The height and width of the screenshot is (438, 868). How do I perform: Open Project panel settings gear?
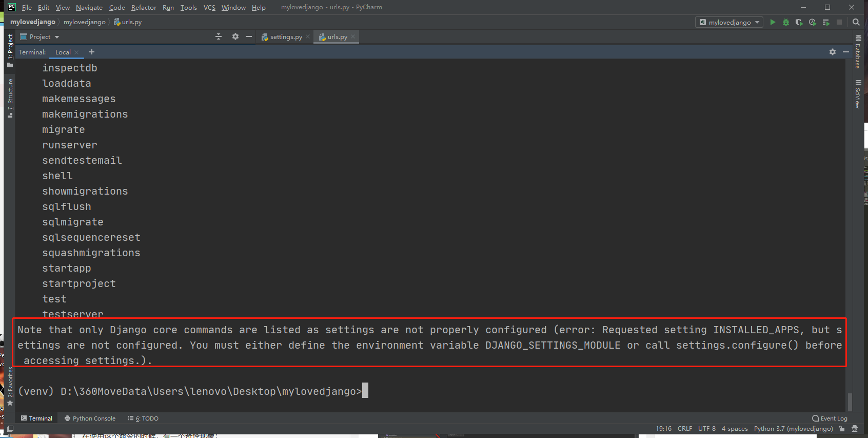235,36
